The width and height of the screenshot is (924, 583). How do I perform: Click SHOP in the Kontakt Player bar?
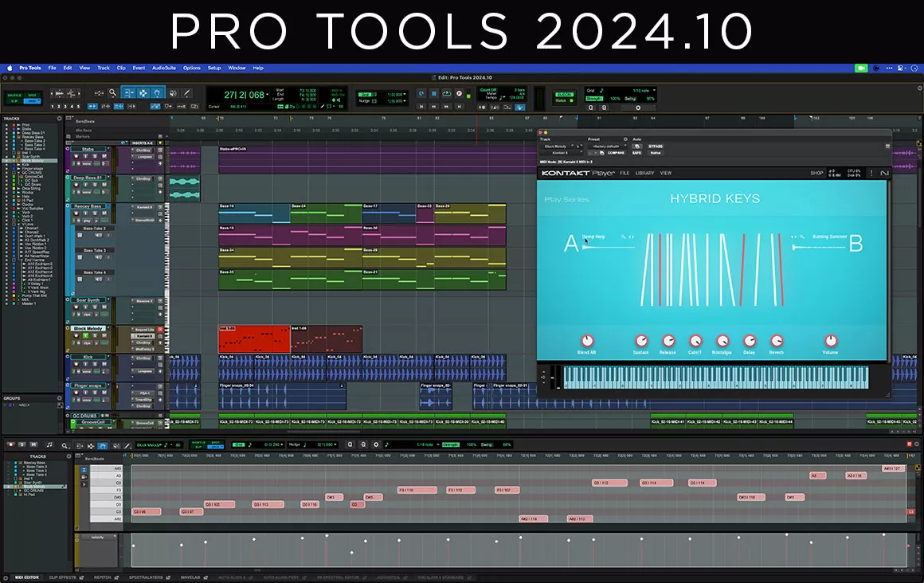coord(817,172)
